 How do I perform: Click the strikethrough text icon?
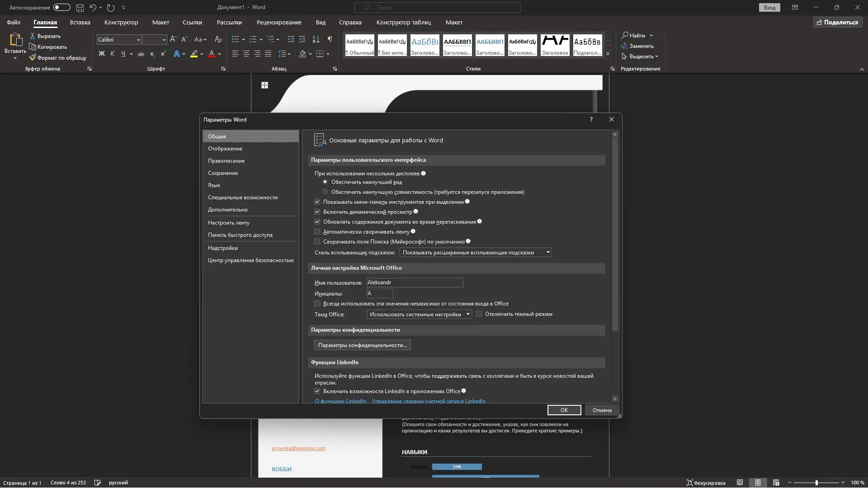[141, 54]
